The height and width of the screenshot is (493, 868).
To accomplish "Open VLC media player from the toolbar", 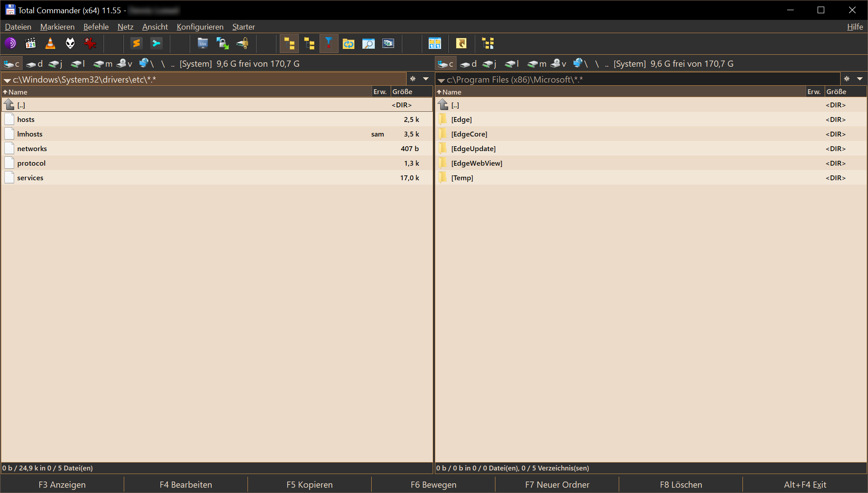I will coord(50,43).
